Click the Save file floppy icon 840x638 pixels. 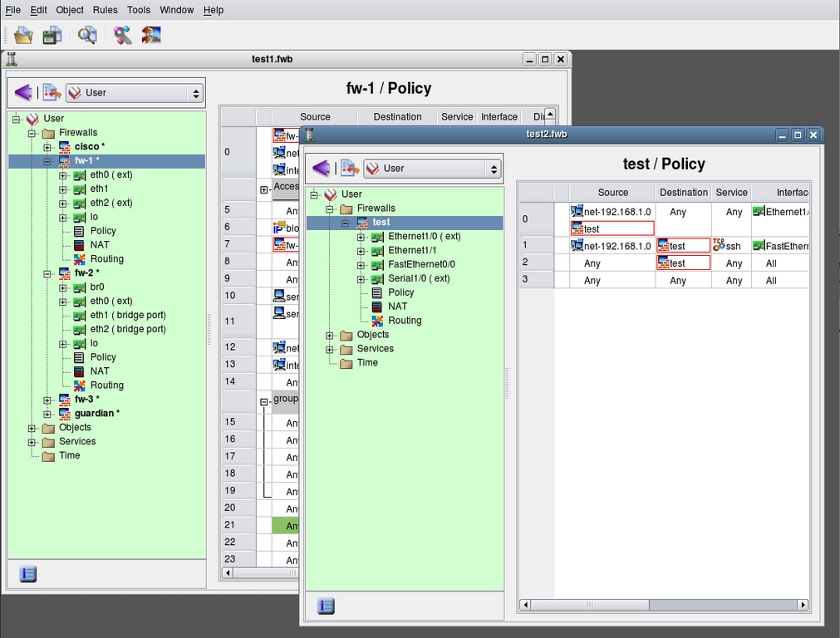[x=52, y=35]
